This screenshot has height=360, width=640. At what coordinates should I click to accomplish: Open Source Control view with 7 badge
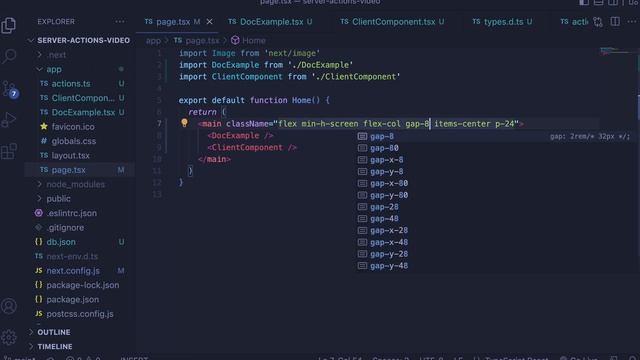[9, 89]
